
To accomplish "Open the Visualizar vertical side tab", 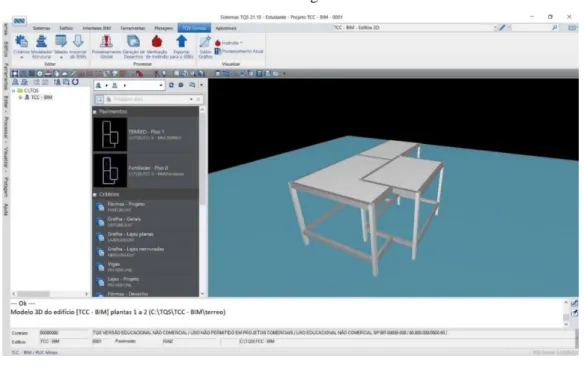I will [6, 159].
